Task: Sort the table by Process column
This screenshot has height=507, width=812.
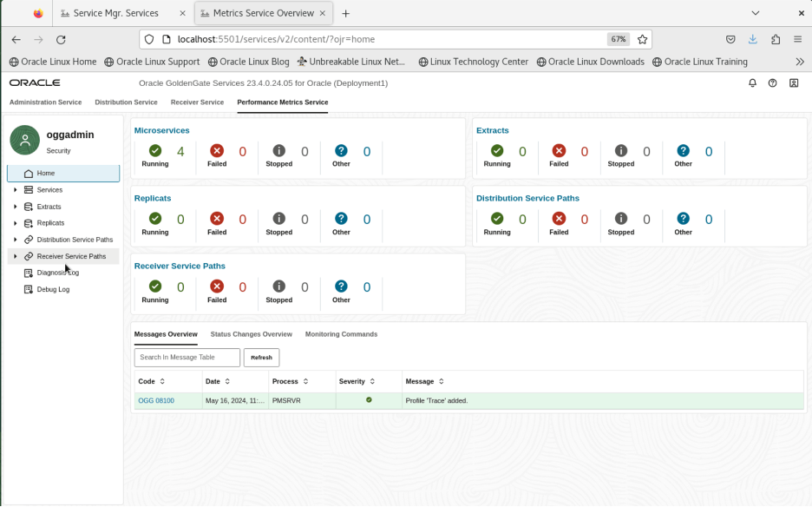Action: [x=305, y=381]
